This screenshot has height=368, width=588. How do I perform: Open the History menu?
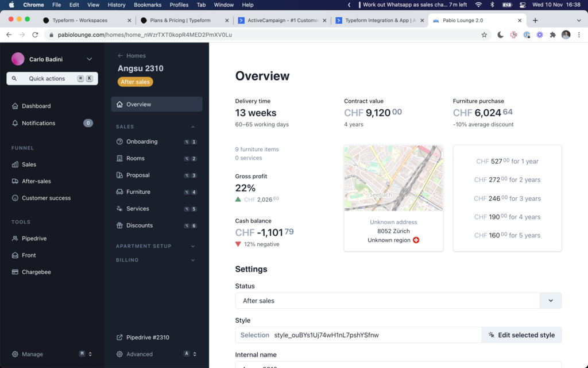pos(116,5)
